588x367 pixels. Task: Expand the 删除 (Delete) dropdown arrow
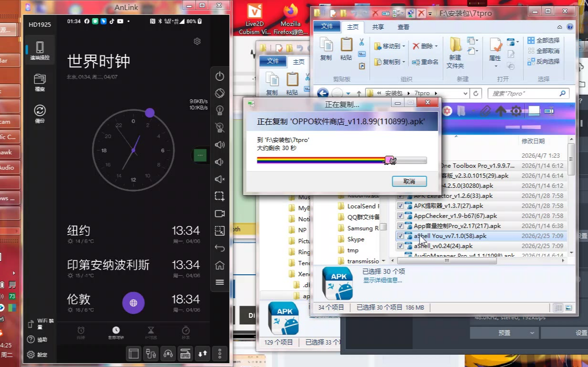point(436,46)
